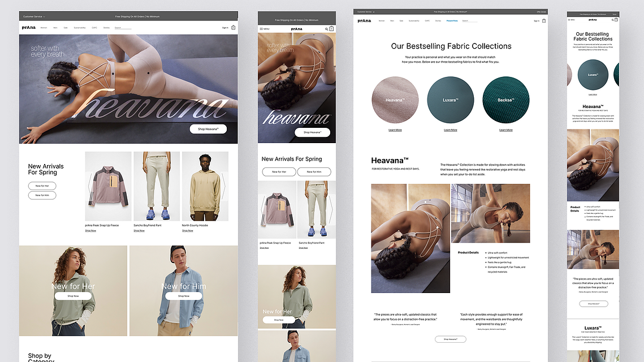Click Search field on desktop fabric collections nav

tap(470, 20)
